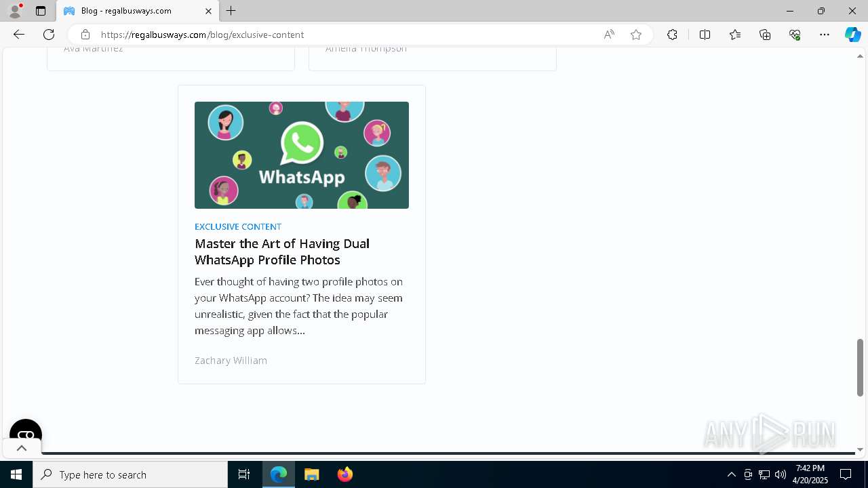Open a new tab with plus button
Viewport: 868px width, 488px height.
[231, 11]
